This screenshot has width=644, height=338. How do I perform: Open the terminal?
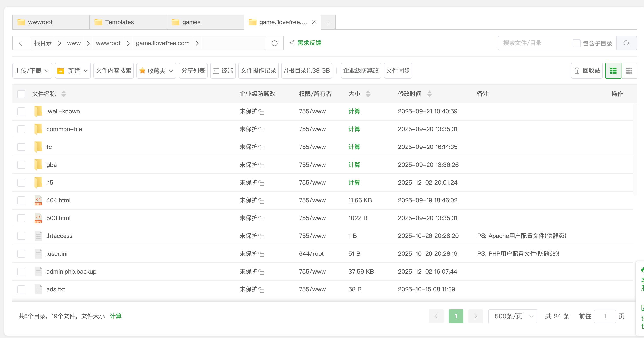pos(223,71)
